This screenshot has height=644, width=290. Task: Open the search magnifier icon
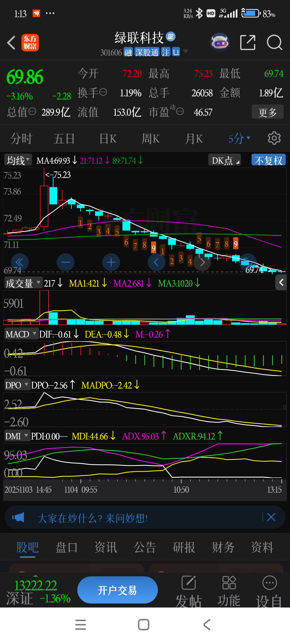[x=274, y=42]
